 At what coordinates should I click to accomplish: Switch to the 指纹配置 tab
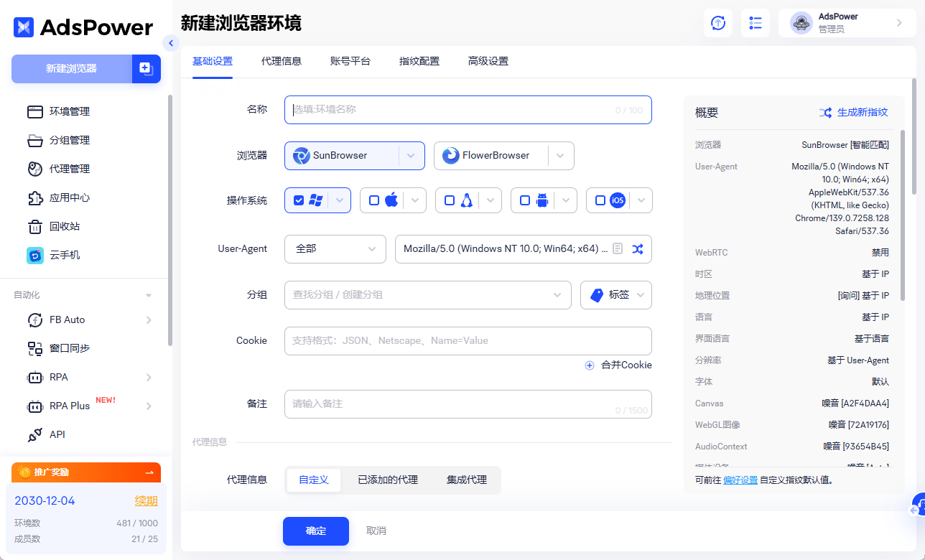421,61
